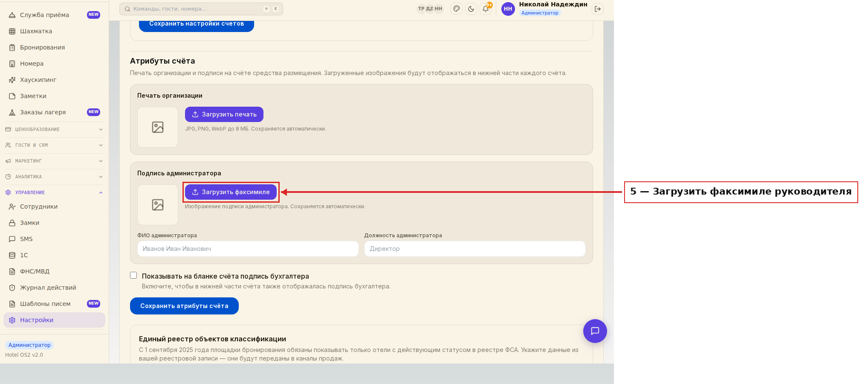Screen dimensions: 868x384
Task: Click the search magnifier icon
Action: [127, 9]
